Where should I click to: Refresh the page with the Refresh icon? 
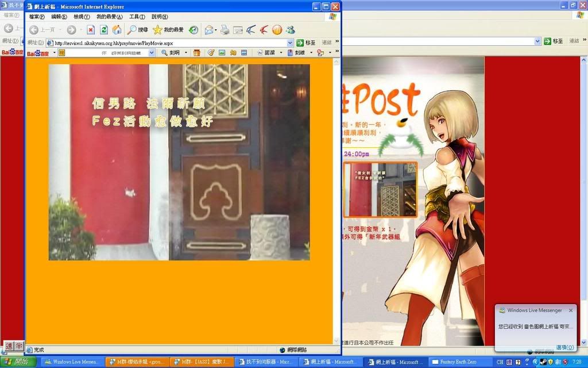[104, 30]
